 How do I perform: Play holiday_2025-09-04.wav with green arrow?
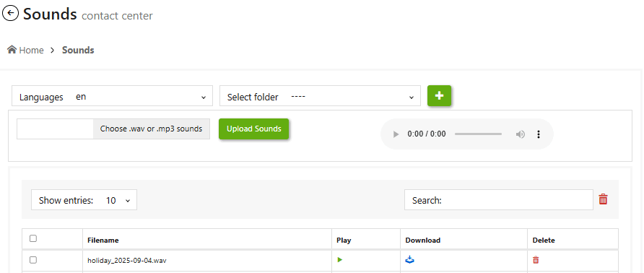pyautogui.click(x=340, y=260)
